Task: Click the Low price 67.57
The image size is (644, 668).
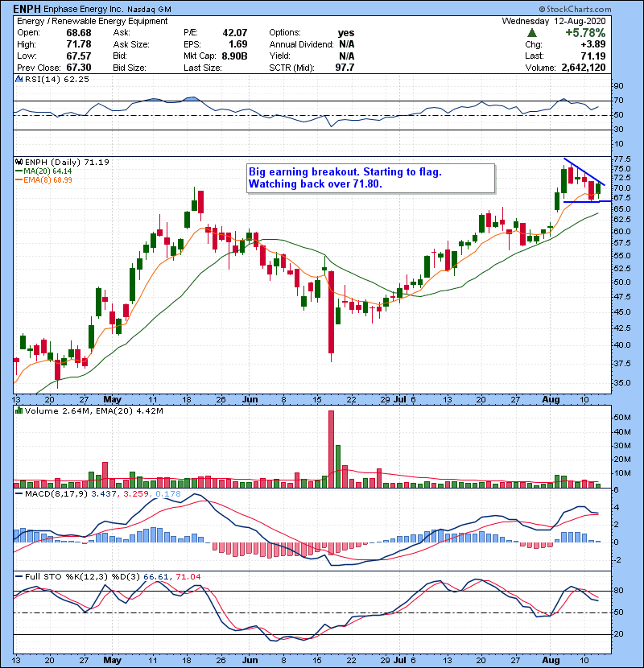Action: (78, 56)
